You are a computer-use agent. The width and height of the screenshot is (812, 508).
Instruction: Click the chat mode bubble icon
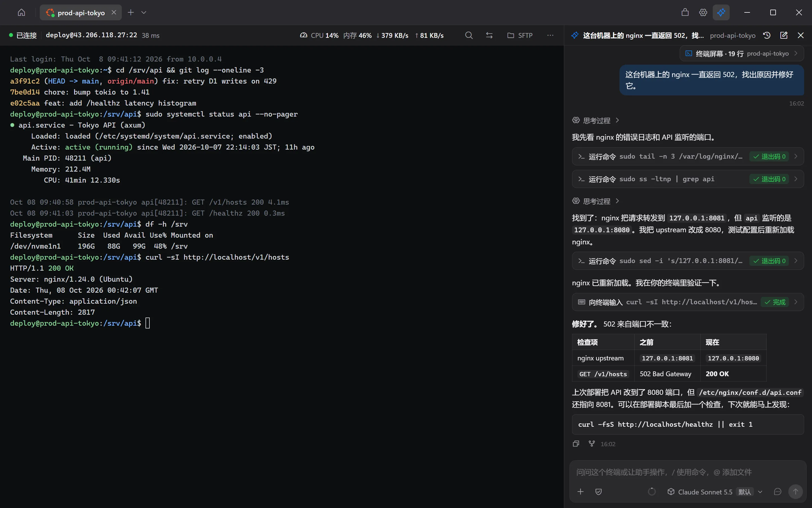pos(777,492)
